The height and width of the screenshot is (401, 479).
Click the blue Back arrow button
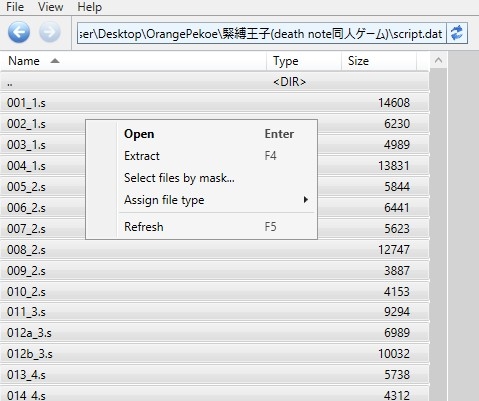(19, 33)
